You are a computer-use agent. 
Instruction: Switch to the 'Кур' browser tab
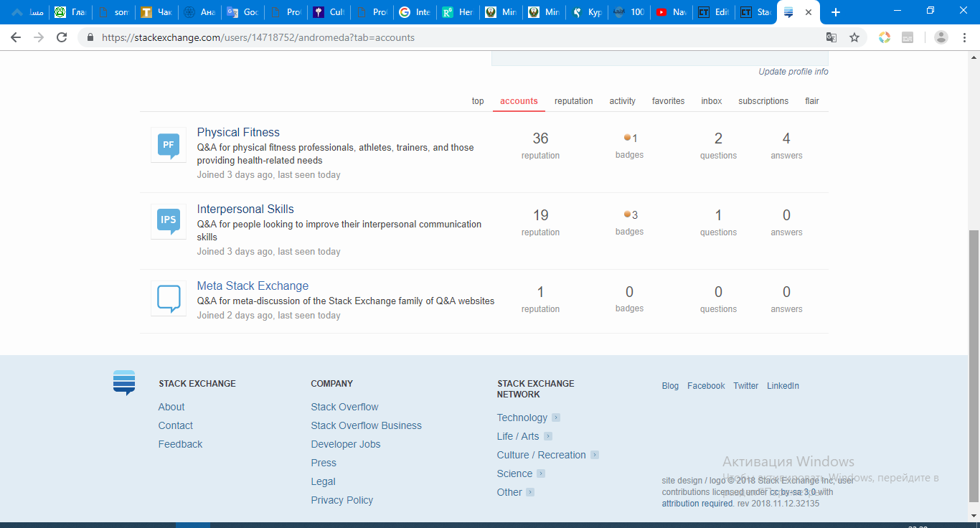(x=586, y=12)
